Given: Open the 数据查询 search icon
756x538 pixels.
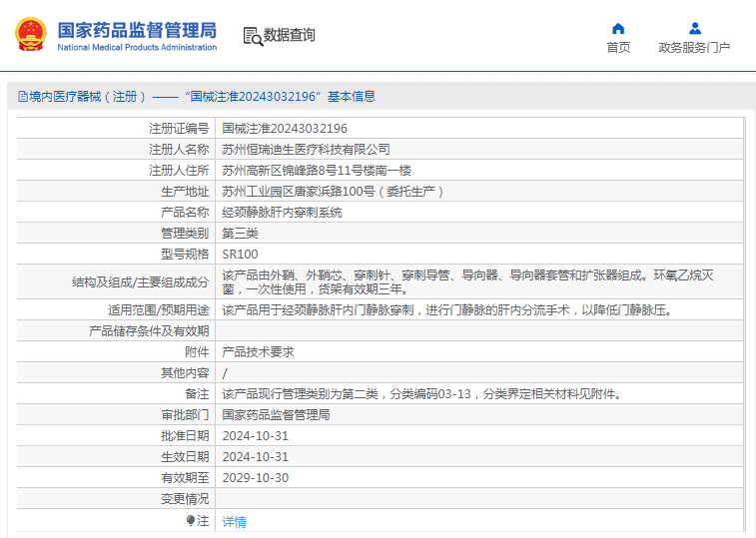Looking at the screenshot, I should coord(253,36).
